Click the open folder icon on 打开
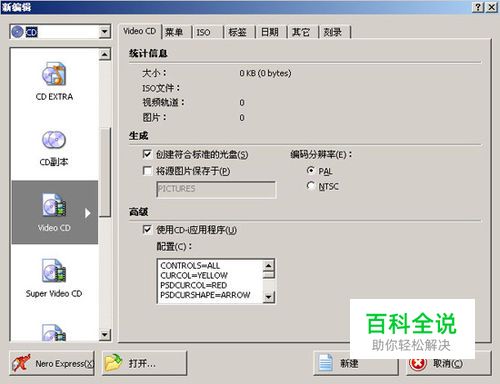Viewport: 500px width, 384px height. point(113,363)
